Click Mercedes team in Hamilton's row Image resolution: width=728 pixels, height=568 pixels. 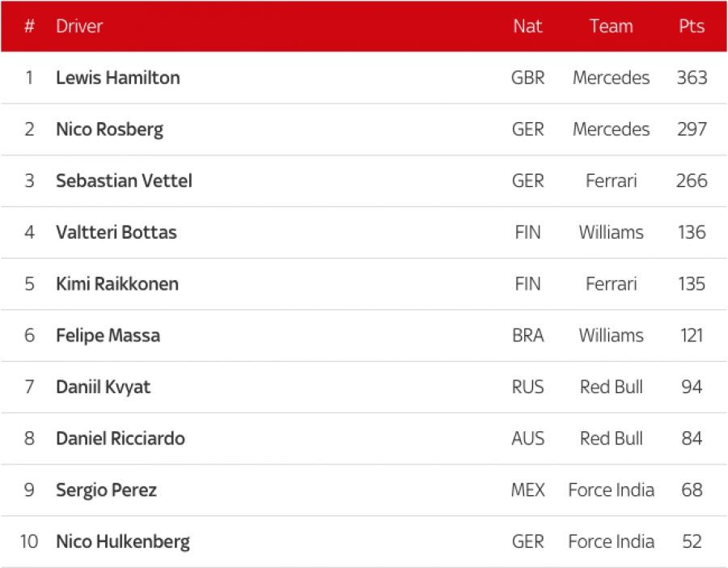(611, 78)
